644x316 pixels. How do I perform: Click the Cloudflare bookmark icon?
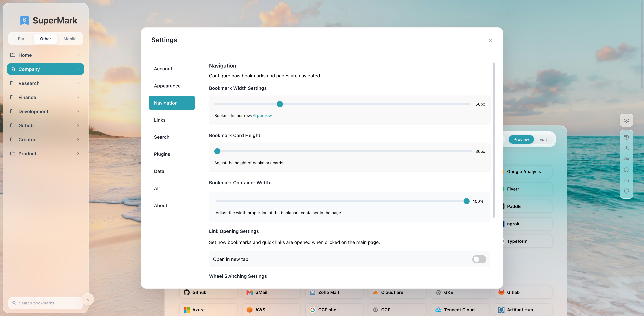[375, 292]
